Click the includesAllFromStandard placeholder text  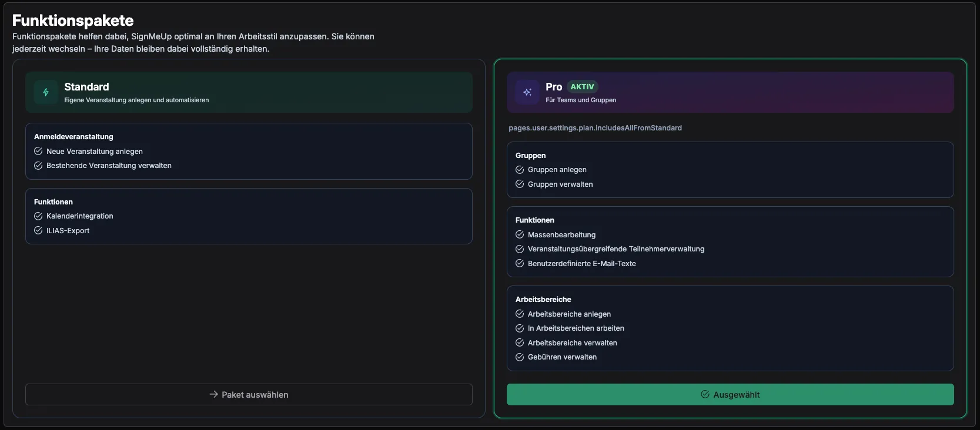595,128
